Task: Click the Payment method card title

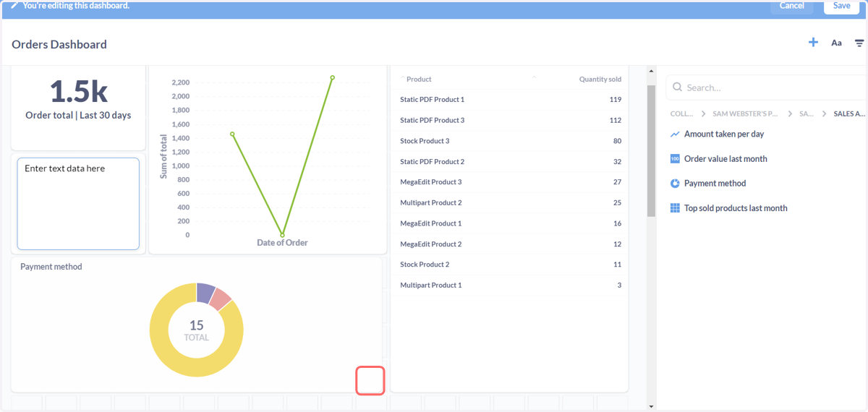Action: point(51,267)
